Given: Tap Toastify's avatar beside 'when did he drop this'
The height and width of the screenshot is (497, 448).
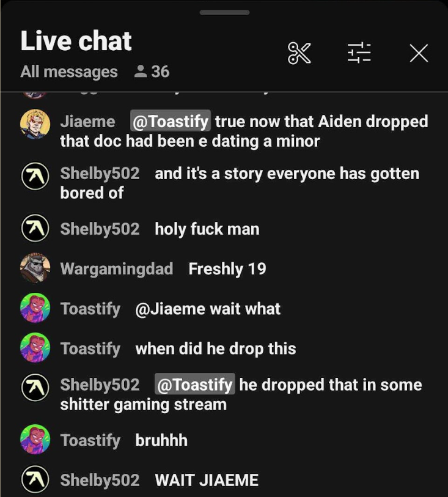Looking at the screenshot, I should pos(35,347).
